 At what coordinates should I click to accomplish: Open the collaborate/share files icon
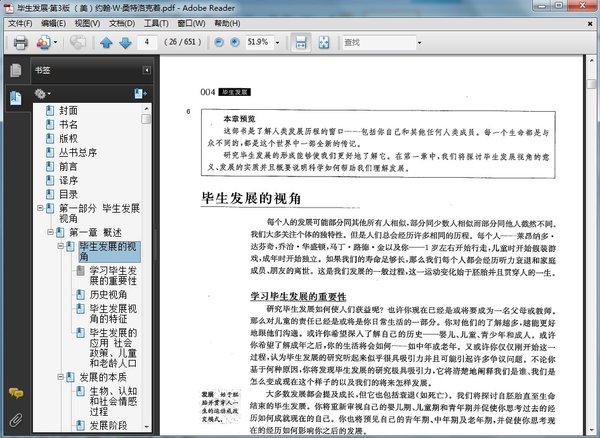click(44, 42)
